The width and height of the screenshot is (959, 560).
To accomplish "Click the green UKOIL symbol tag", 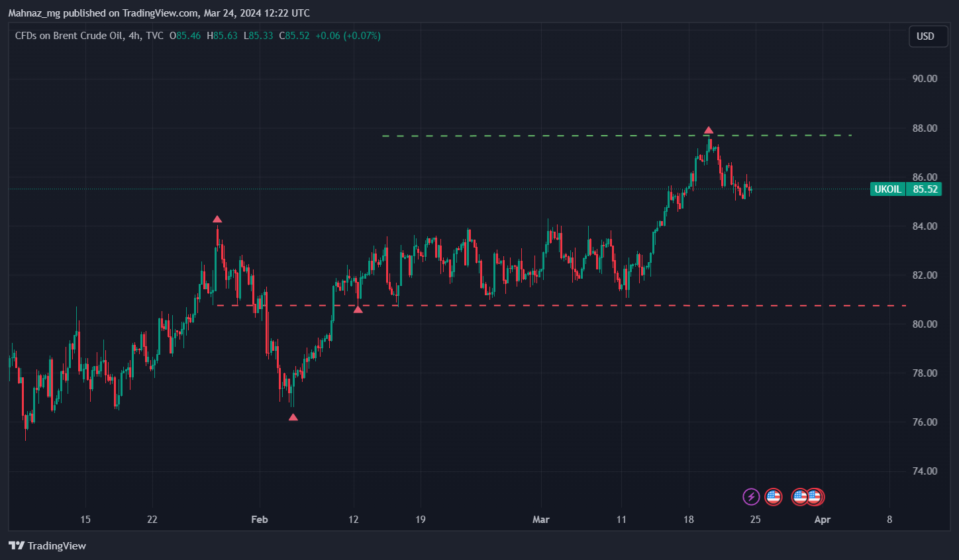I will 887,189.
